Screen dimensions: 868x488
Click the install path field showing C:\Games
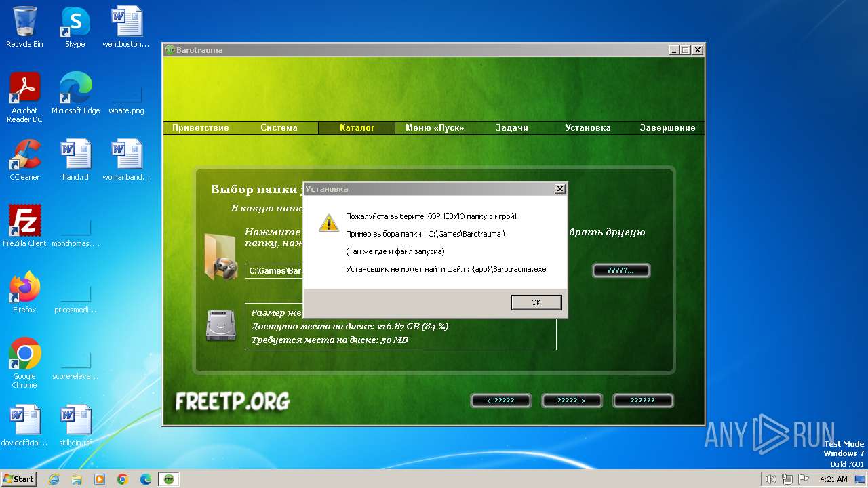click(x=274, y=271)
